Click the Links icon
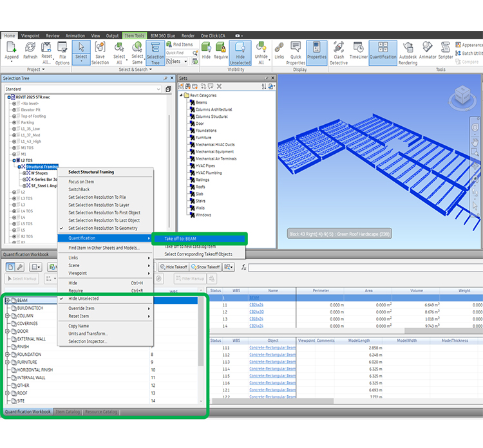Image resolution: width=483 pixels, height=448 pixels. [279, 51]
